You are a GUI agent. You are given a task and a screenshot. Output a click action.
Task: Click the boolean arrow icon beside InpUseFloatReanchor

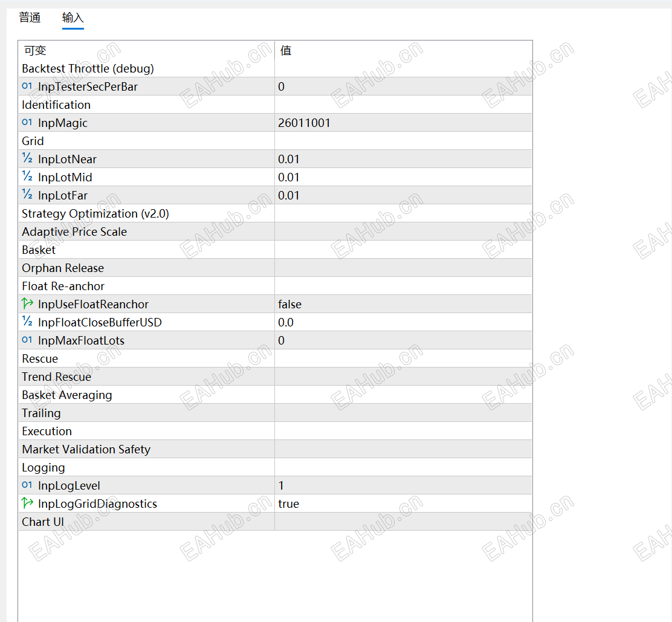coord(27,304)
